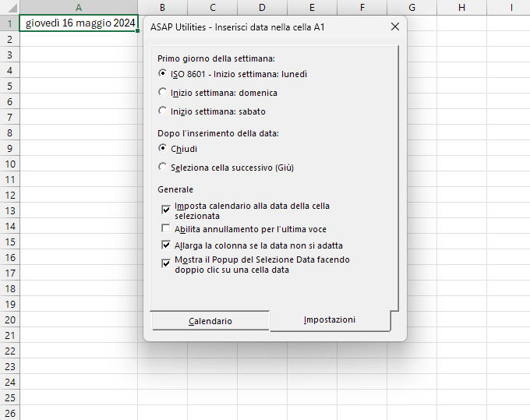Viewport: 530px width, 420px height.
Task: Switch to the Calendario tab
Action: pos(210,321)
